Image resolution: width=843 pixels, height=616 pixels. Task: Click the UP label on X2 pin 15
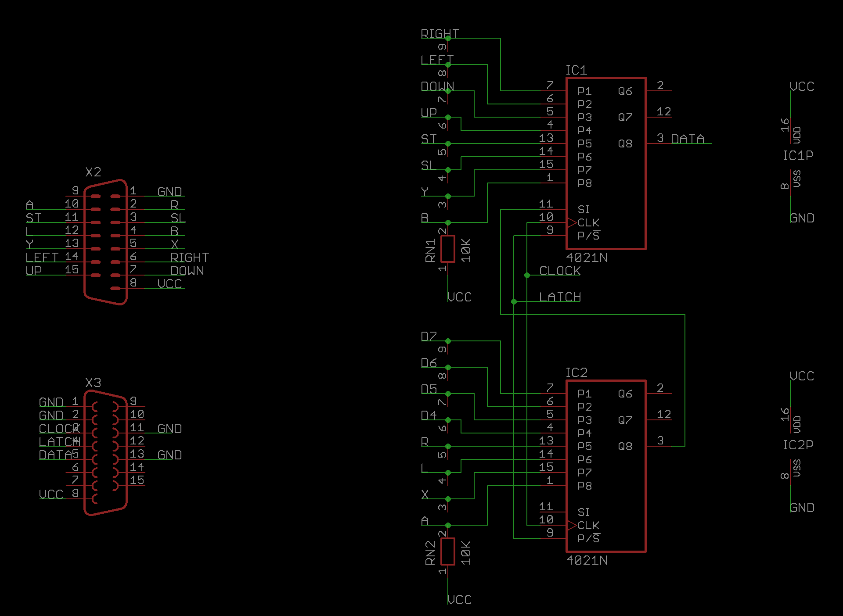coord(33,271)
